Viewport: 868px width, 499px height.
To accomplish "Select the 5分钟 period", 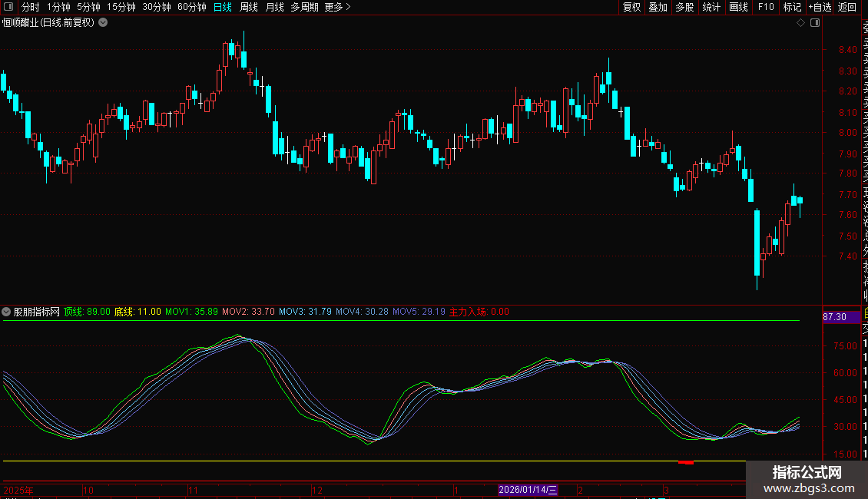I will point(88,7).
